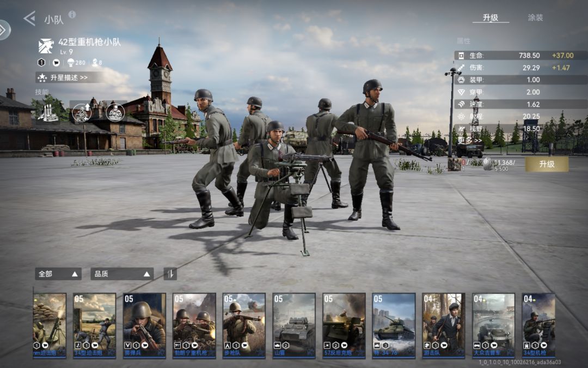Open the 全部 filter dropdown
This screenshot has width=588, height=368.
tap(58, 274)
